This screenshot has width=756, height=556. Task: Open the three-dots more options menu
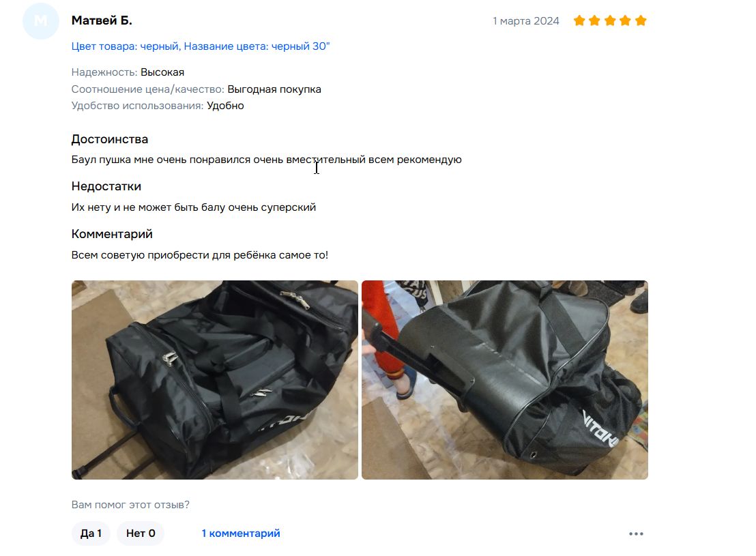[x=636, y=533]
